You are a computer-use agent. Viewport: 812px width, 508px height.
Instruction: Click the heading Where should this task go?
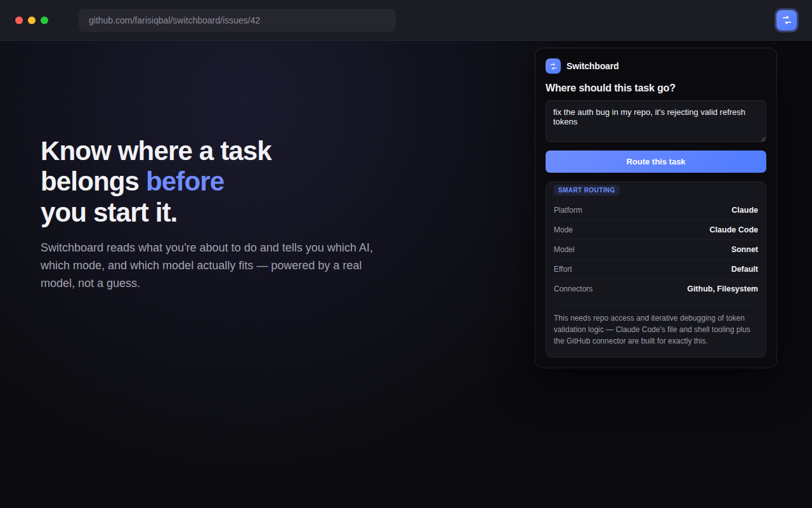pos(610,88)
